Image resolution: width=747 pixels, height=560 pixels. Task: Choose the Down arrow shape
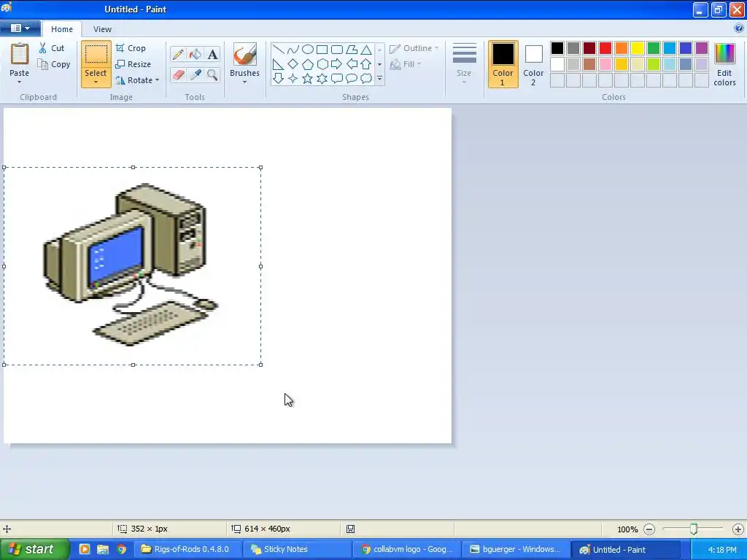[x=278, y=79]
